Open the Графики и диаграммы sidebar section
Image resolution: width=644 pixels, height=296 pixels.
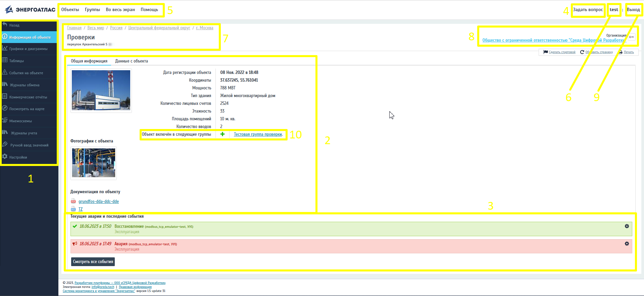coord(28,49)
